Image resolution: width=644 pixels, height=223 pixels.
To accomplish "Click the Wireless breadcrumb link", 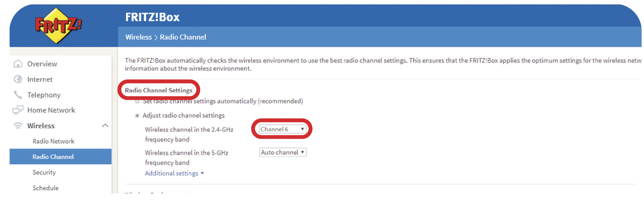I will (x=138, y=37).
